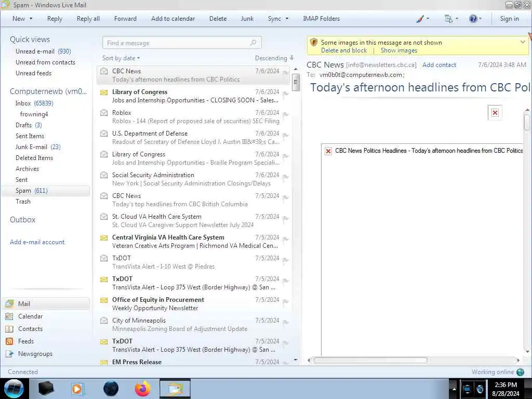Image resolution: width=532 pixels, height=399 pixels.
Task: Click the Sign in button
Action: (x=509, y=19)
